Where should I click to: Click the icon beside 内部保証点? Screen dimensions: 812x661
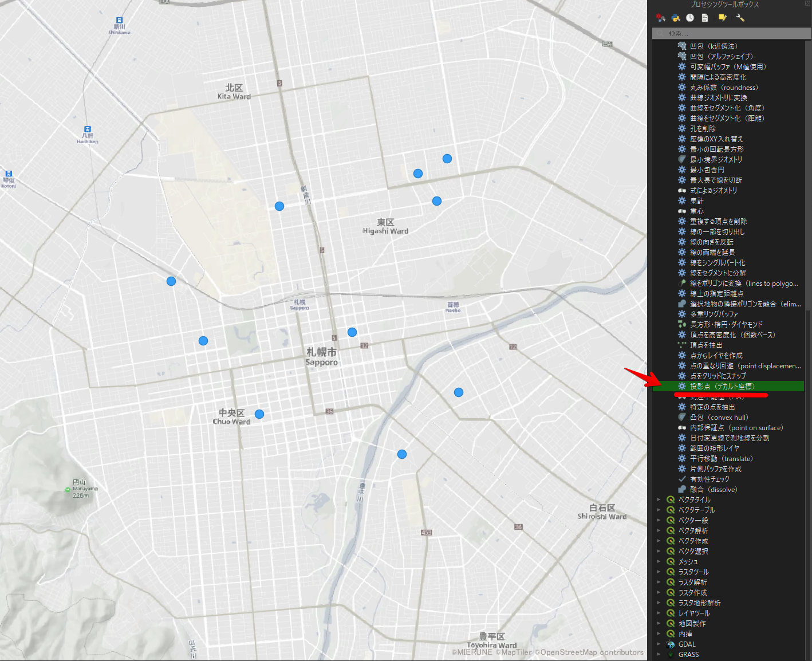coord(682,427)
